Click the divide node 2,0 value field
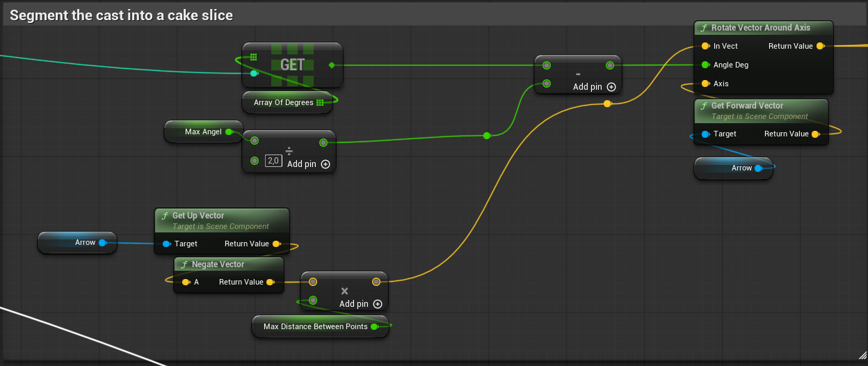 [273, 161]
